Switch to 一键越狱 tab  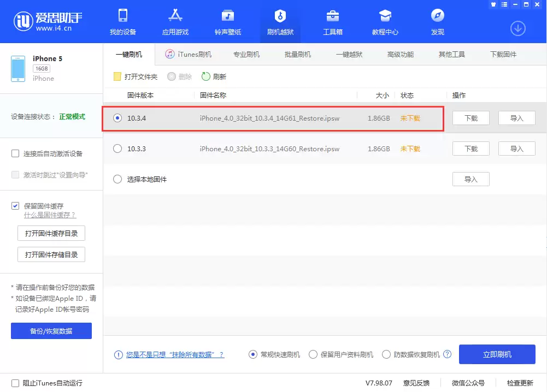click(349, 55)
